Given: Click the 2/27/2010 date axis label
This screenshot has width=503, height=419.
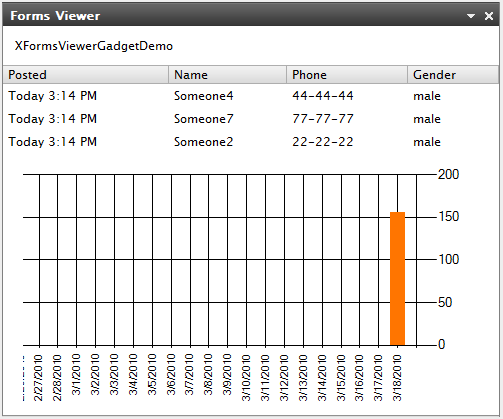Looking at the screenshot, I should [38, 378].
